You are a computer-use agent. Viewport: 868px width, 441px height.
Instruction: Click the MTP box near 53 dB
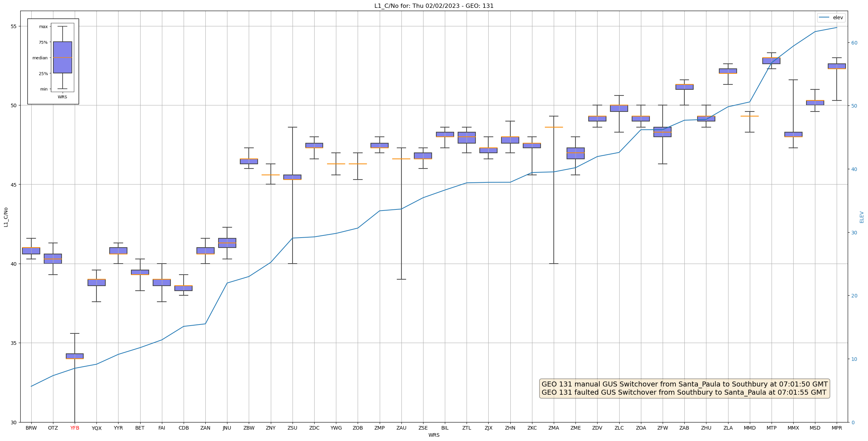[772, 61]
